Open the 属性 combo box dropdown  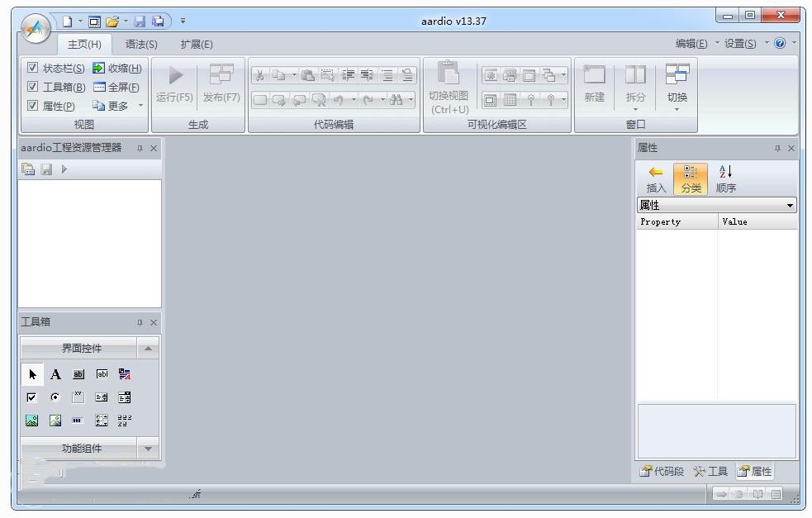pos(790,206)
